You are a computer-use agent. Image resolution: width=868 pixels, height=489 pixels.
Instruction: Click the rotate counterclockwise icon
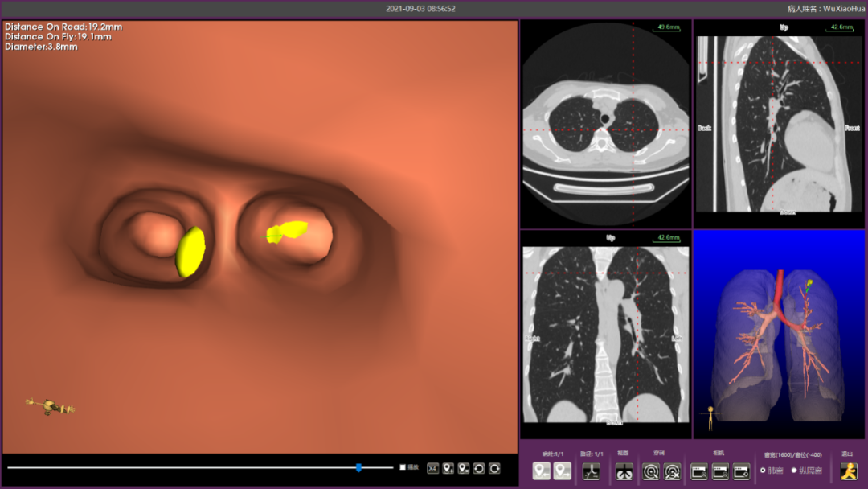pos(479,469)
